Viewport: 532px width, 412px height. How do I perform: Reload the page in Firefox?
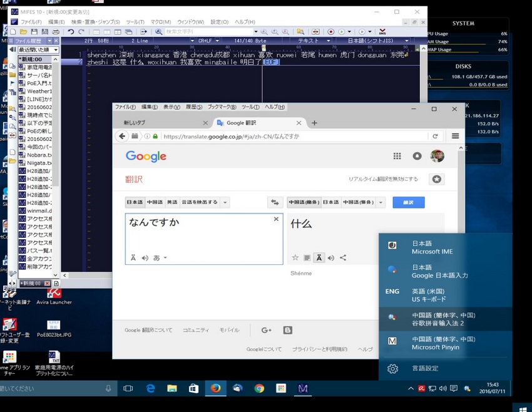[436, 136]
